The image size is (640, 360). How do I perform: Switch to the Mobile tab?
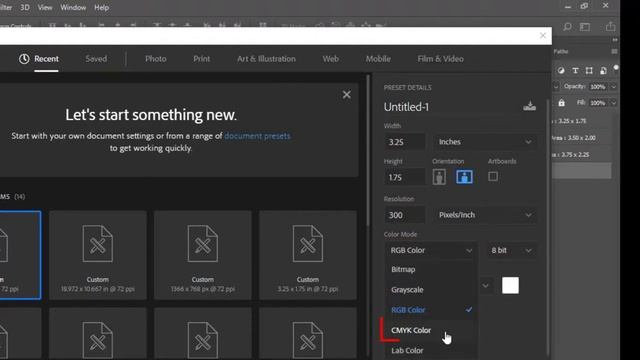tap(378, 59)
